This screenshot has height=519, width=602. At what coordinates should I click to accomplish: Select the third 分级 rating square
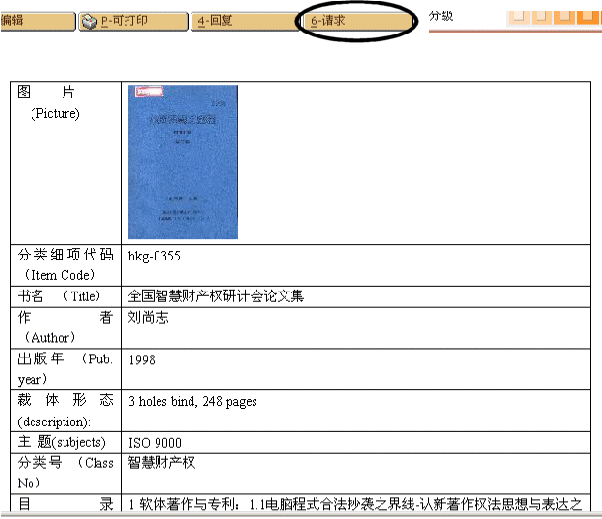coord(565,16)
